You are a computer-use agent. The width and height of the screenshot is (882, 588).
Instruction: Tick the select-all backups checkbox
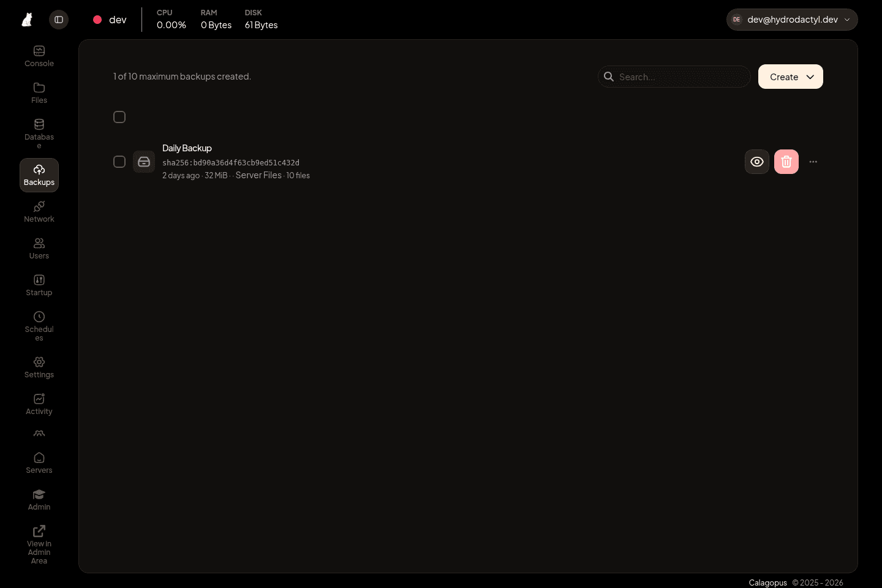tap(119, 117)
